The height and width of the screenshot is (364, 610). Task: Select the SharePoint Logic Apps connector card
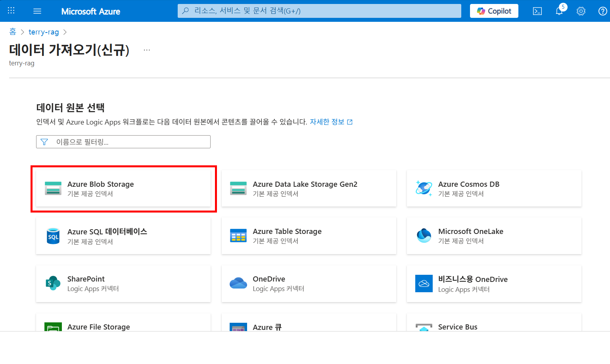[x=123, y=284]
